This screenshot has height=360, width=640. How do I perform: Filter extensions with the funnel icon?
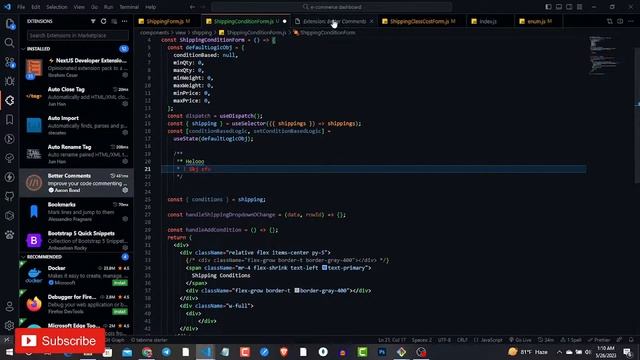pyautogui.click(x=93, y=21)
